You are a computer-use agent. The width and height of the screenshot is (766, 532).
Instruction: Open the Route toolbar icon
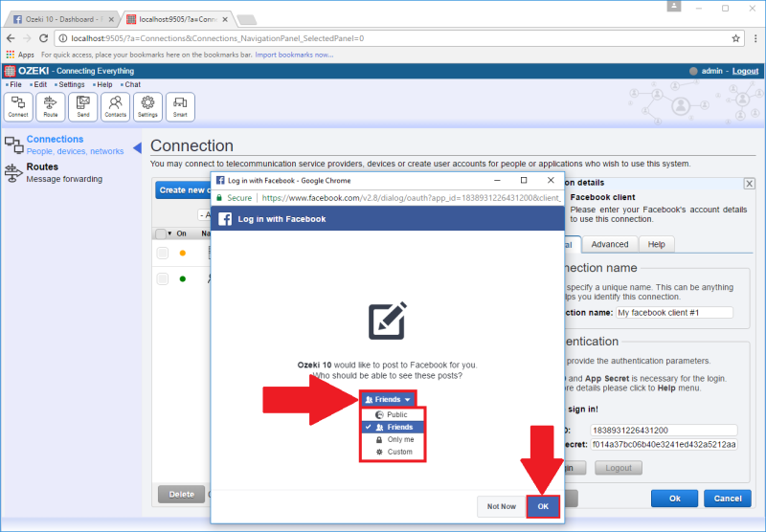51,106
